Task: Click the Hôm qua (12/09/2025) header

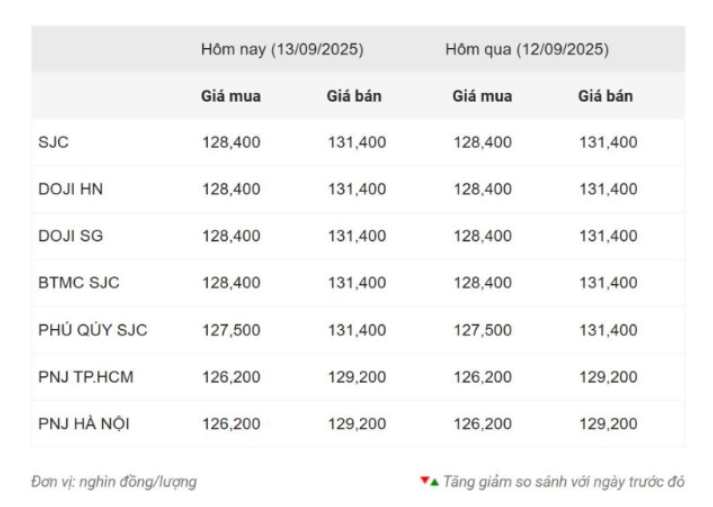Action: coord(527,49)
